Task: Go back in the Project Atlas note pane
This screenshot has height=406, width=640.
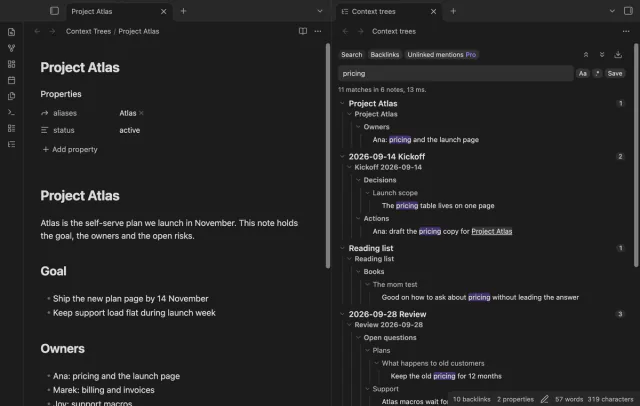Action: point(37,31)
